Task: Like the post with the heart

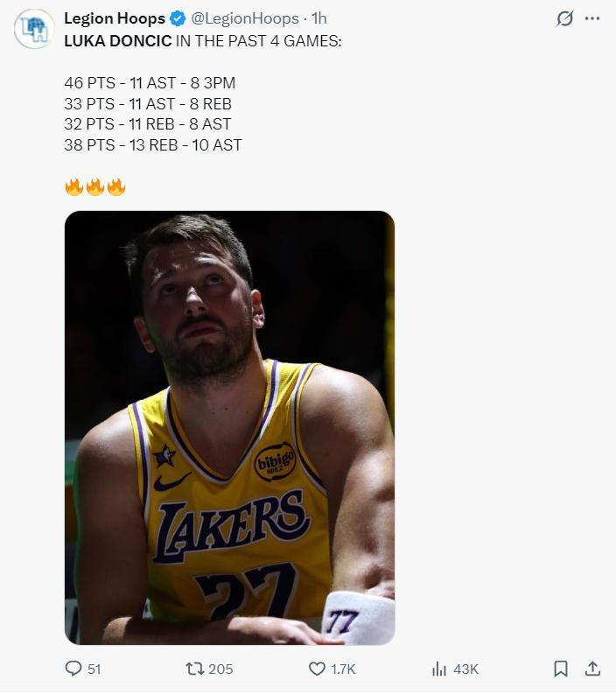Action: 318,669
